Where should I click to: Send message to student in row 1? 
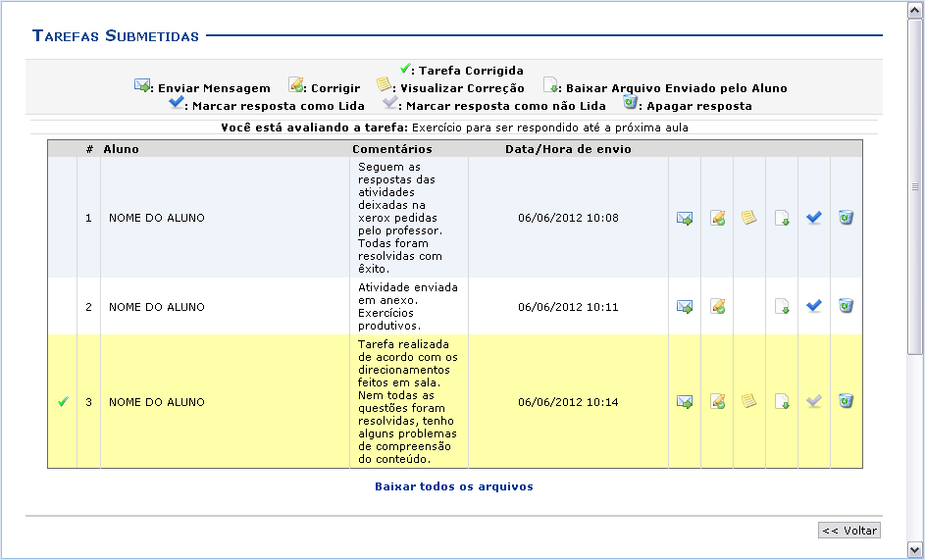(685, 219)
